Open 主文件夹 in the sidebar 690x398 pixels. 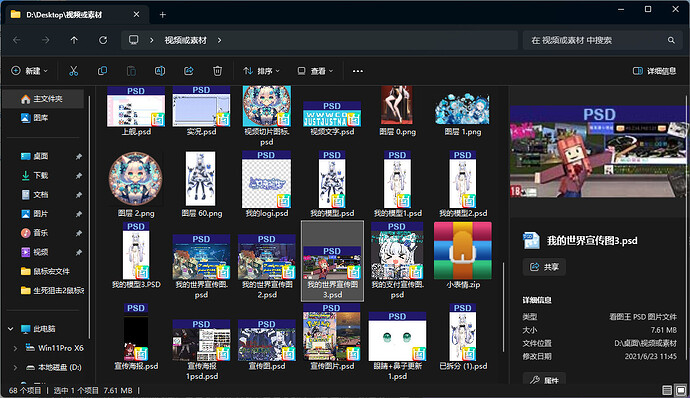point(43,99)
